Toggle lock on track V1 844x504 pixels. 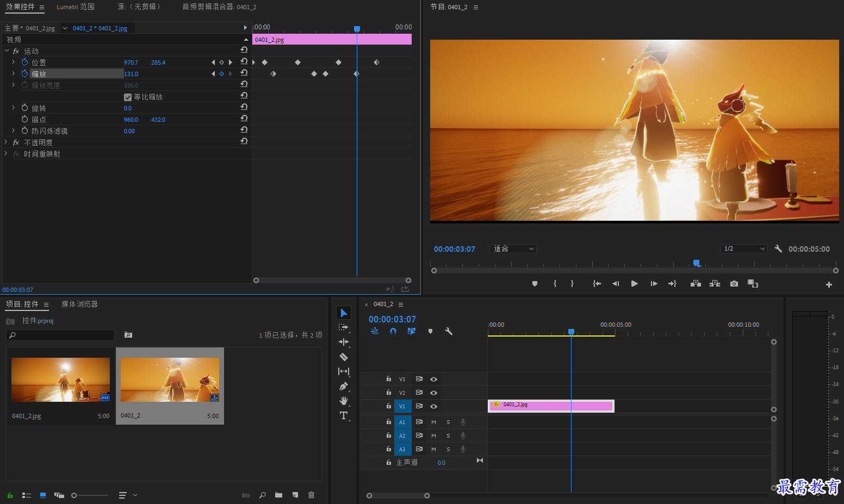click(388, 406)
